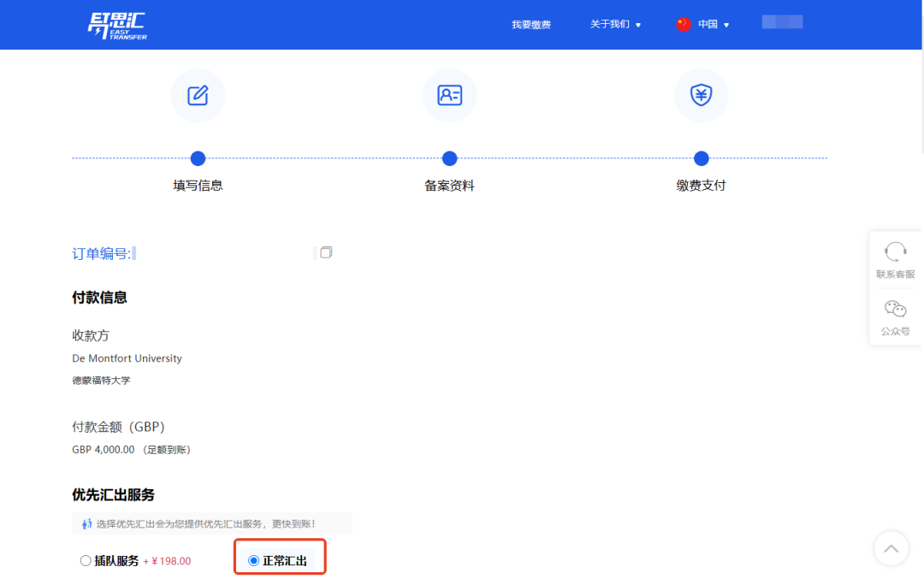Click the 填写信息 step label
Image resolution: width=924 pixels, height=579 pixels.
pos(198,186)
